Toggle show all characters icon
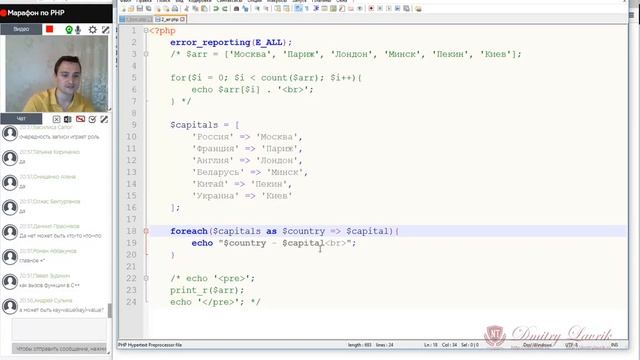Image resolution: width=640 pixels, height=360 pixels. (306, 8)
